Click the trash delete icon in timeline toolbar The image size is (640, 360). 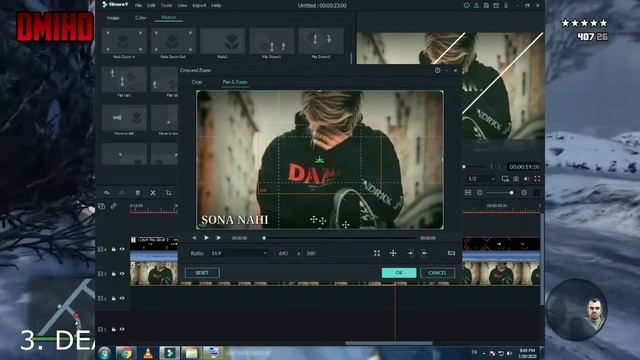click(x=138, y=193)
